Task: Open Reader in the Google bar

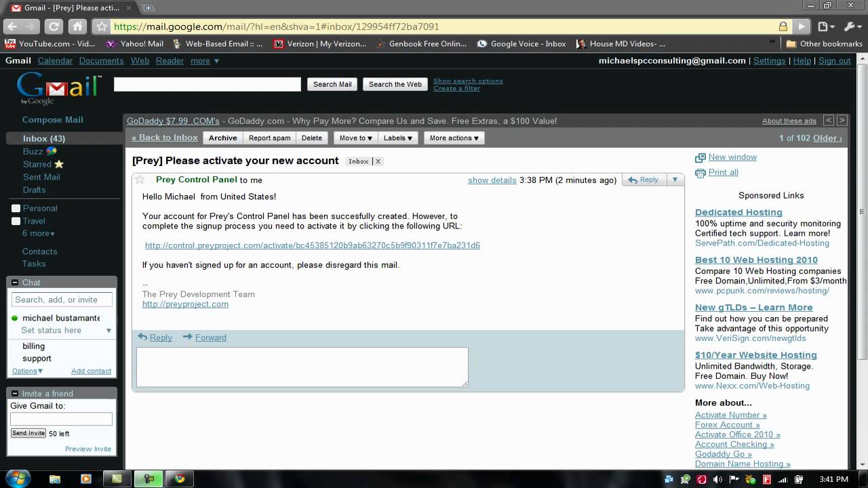Action: point(170,60)
